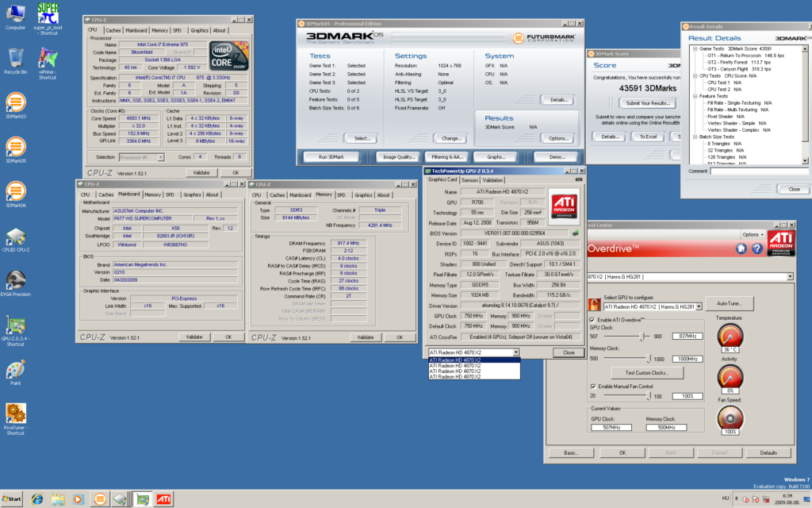Click Validate in the top CPU-Z window
This screenshot has width=812, height=508.
coord(201,172)
